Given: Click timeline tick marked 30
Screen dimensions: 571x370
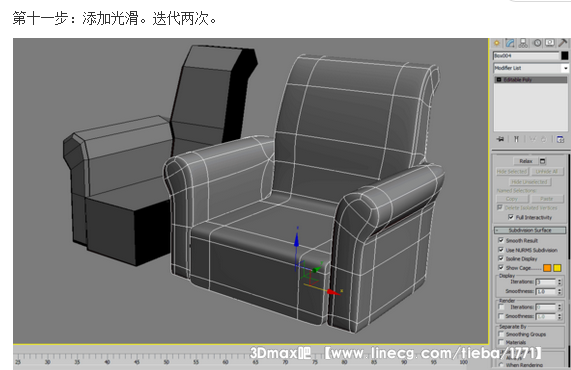Looking at the screenshot, I should click(47, 361).
